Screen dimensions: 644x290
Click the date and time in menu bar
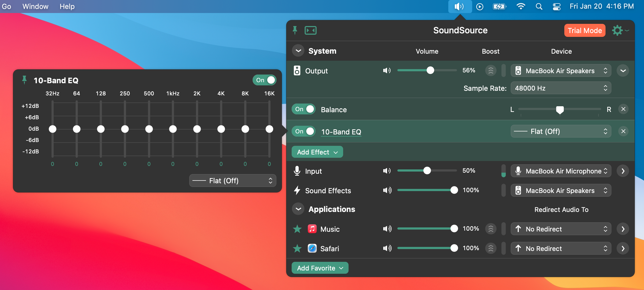tap(602, 6)
